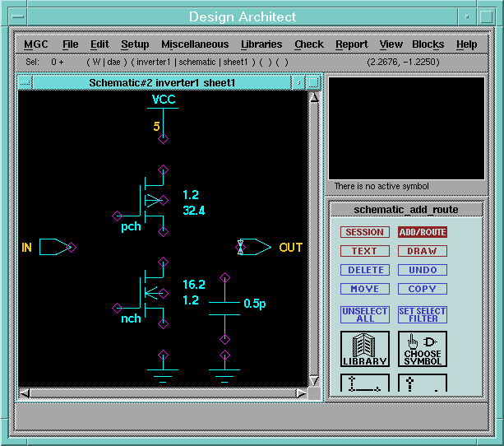Screen dimensions: 504x446
Task: Switch palette to SESSION mode
Action: coord(364,232)
